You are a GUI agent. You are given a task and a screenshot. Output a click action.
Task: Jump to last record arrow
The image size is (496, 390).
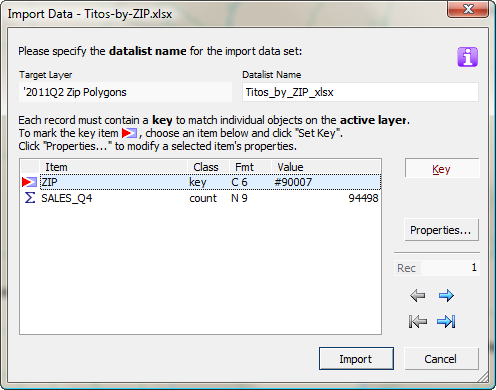[446, 321]
